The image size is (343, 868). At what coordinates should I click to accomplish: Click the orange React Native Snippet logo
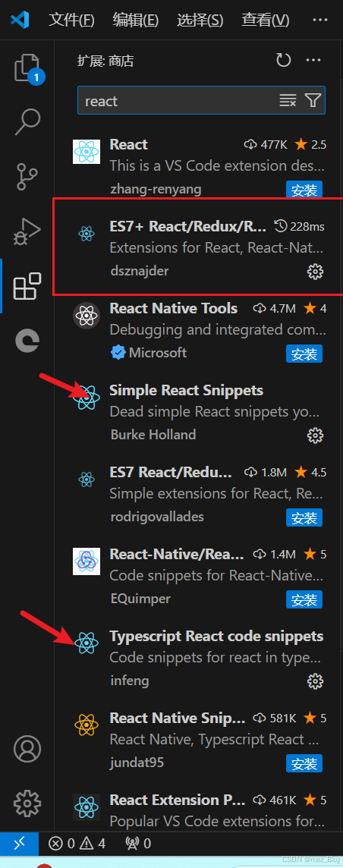point(87,725)
